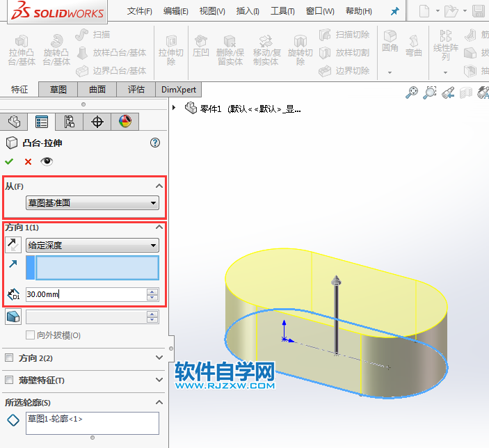Select the Lofted Cut (放样切割) tool
489x448 pixels.
point(344,52)
